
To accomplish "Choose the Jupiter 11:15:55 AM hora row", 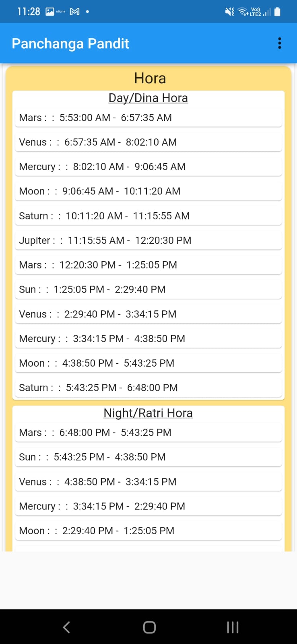I will tap(148, 241).
